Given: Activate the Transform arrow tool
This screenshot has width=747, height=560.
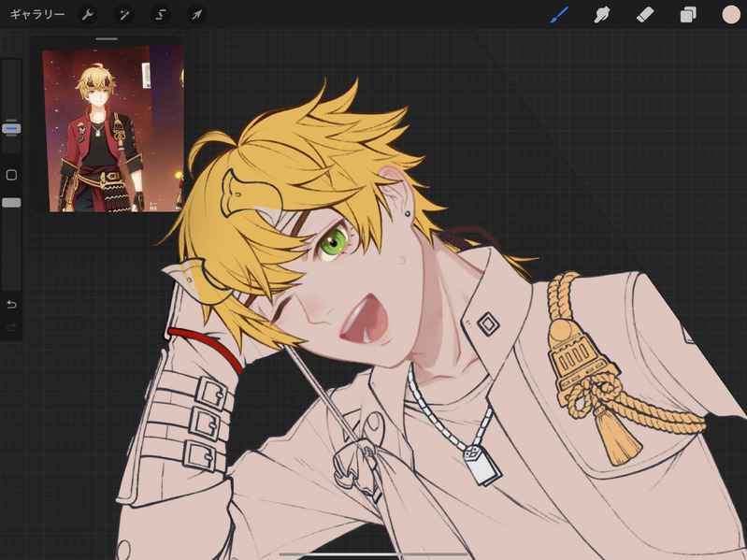Looking at the screenshot, I should [x=196, y=15].
